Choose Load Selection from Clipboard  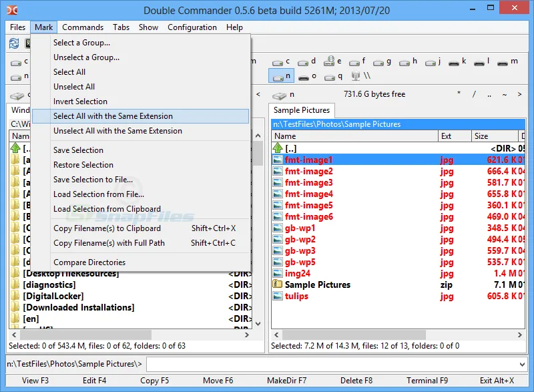tap(141, 209)
